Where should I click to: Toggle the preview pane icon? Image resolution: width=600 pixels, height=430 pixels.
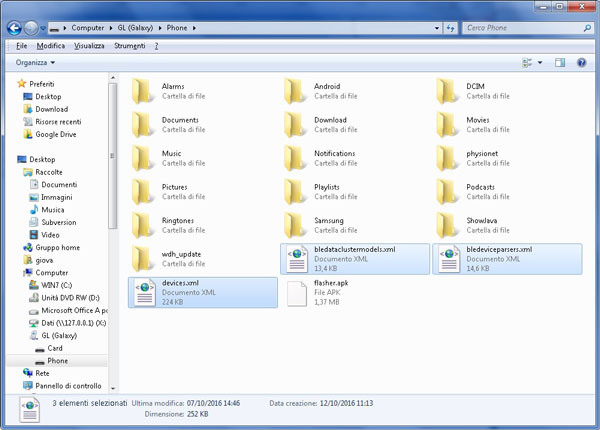click(x=561, y=63)
